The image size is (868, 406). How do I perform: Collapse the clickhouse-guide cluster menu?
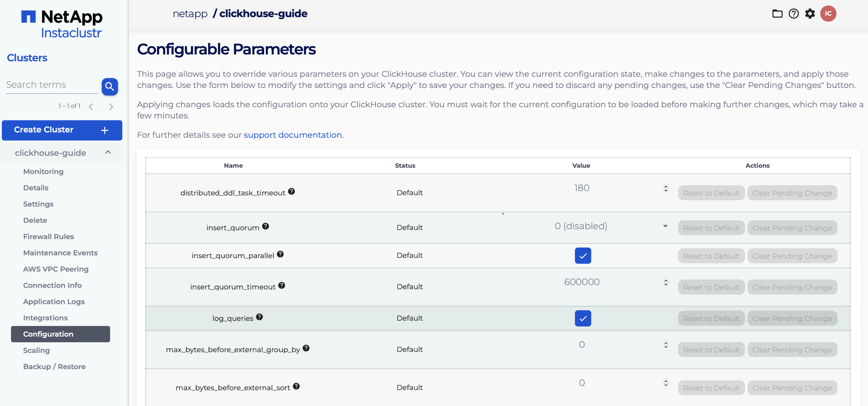coord(108,152)
